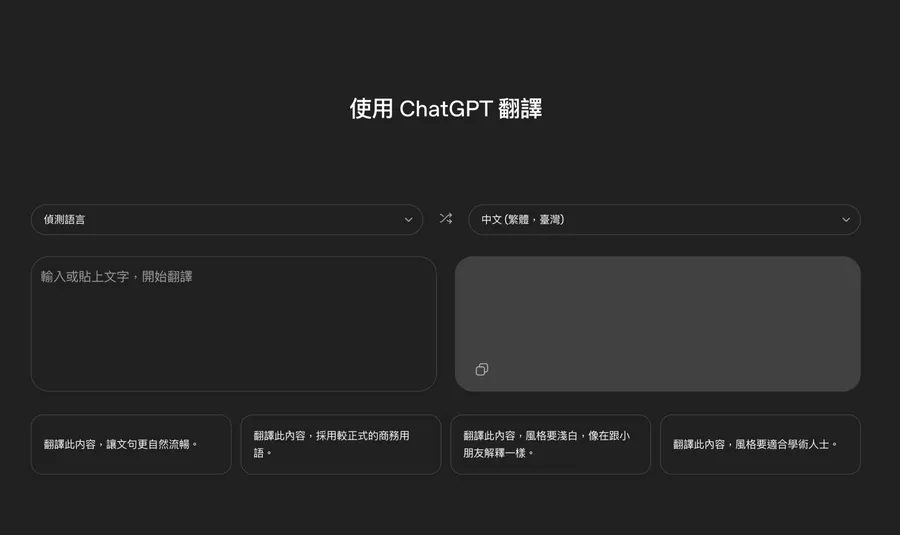Choose 讓文句更自然流暢 suggestion
Viewport: 900px width, 535px height.
(131, 444)
